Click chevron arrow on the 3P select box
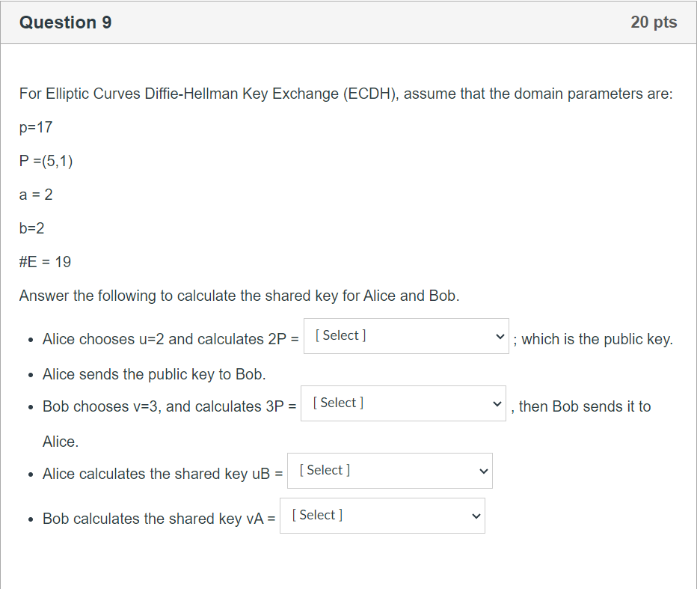700x589 pixels. click(497, 404)
